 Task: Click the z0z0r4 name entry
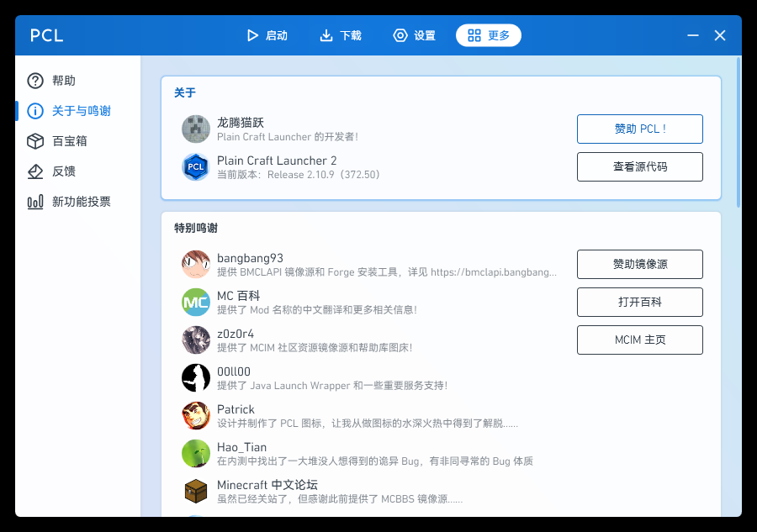[x=236, y=334]
